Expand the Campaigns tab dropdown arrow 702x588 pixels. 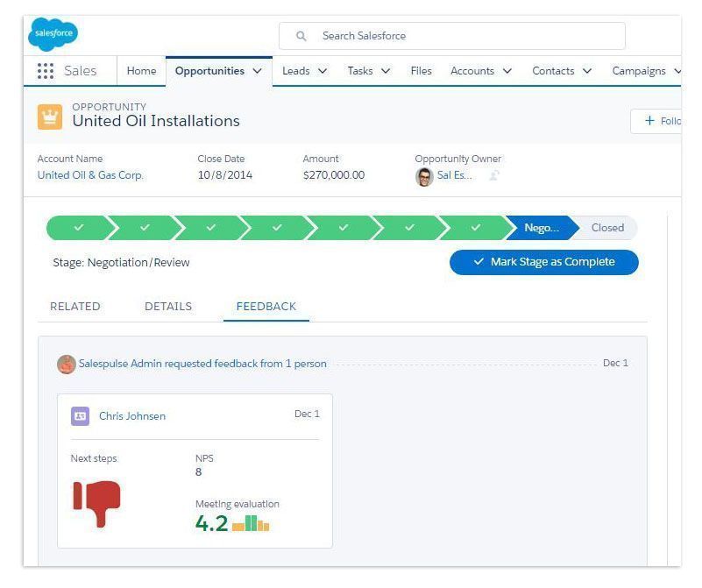[x=677, y=71]
